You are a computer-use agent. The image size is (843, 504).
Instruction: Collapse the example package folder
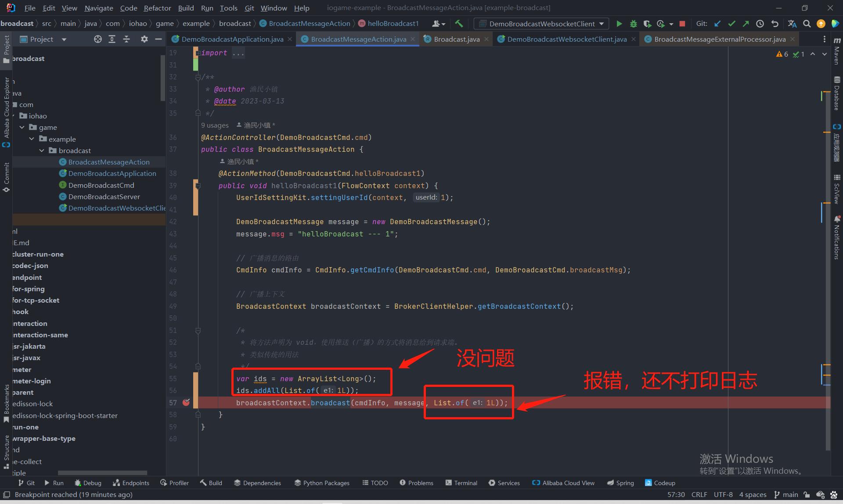32,139
